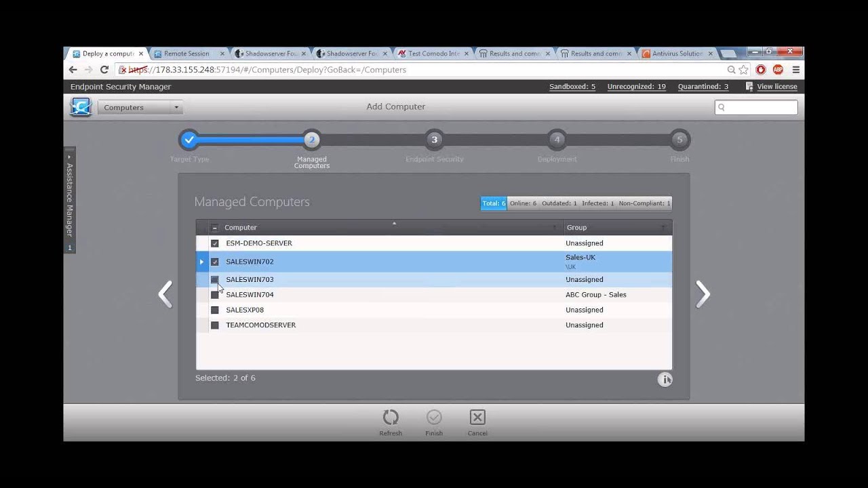Click the browser back arrow

[x=73, y=69]
